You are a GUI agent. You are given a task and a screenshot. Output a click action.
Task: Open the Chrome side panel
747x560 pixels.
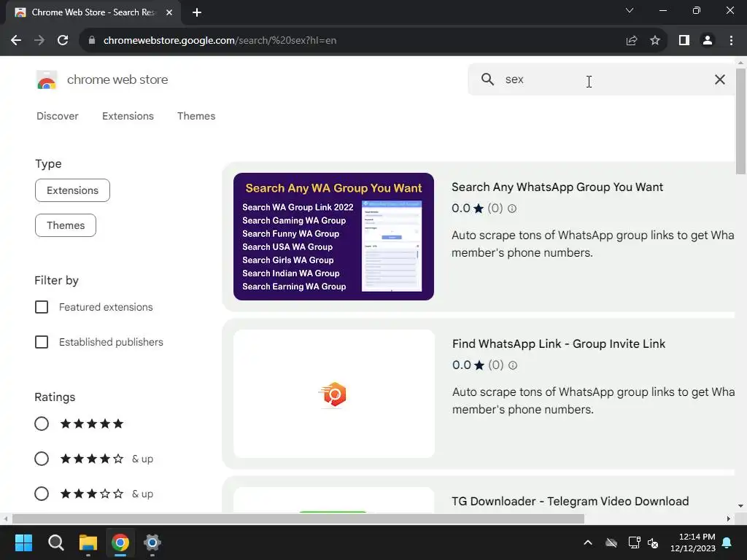(684, 41)
